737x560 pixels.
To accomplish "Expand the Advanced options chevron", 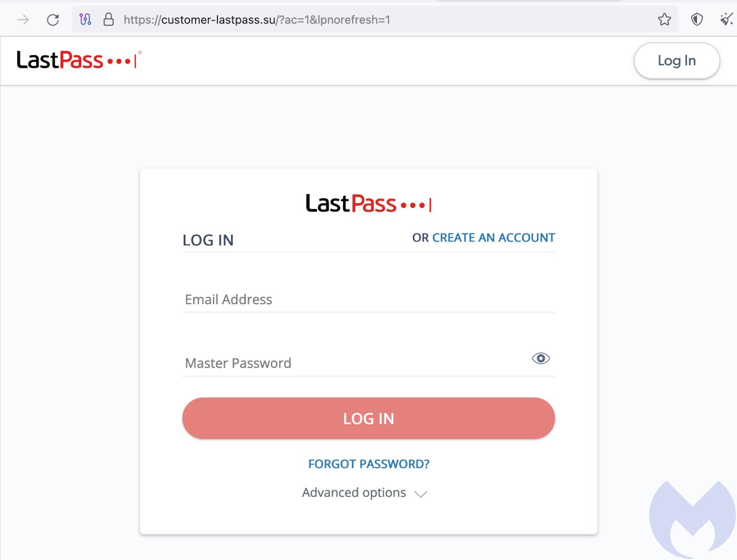I will pyautogui.click(x=420, y=494).
